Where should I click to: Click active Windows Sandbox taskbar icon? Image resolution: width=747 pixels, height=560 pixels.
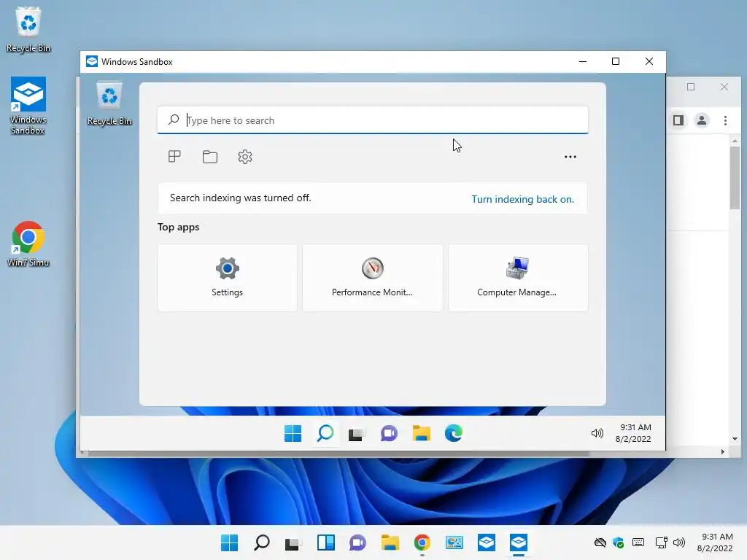point(519,542)
